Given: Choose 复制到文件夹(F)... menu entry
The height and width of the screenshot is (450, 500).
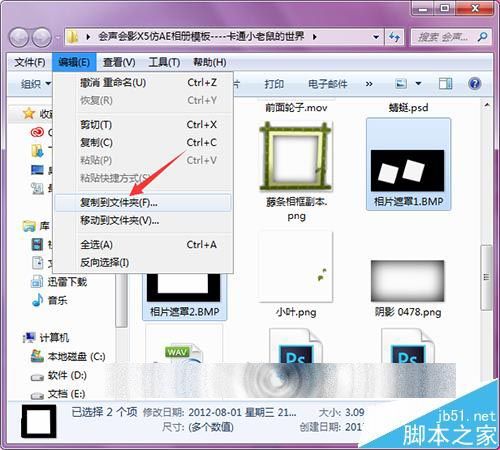Looking at the screenshot, I should pos(143,202).
